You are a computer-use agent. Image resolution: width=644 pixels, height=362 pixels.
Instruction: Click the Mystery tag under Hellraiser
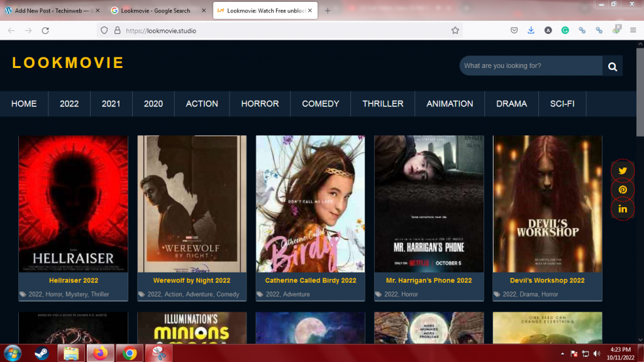tap(76, 295)
